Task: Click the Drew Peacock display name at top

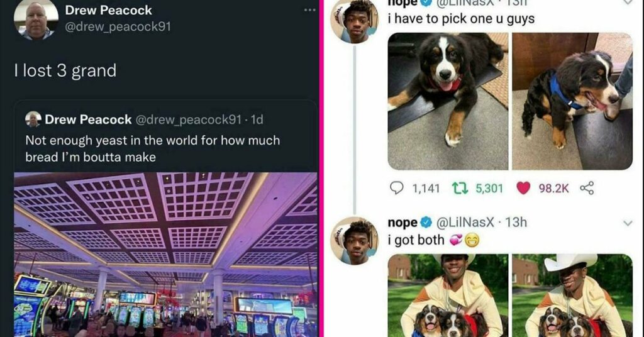Action: click(108, 10)
